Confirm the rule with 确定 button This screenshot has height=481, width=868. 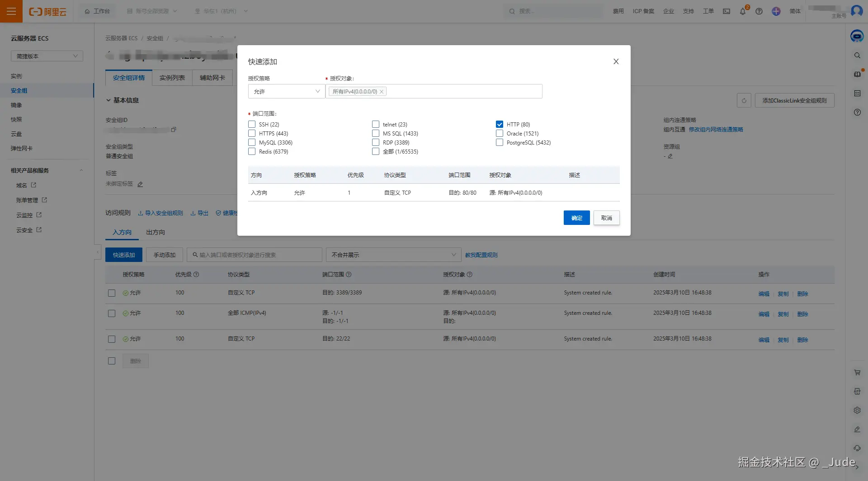point(577,218)
